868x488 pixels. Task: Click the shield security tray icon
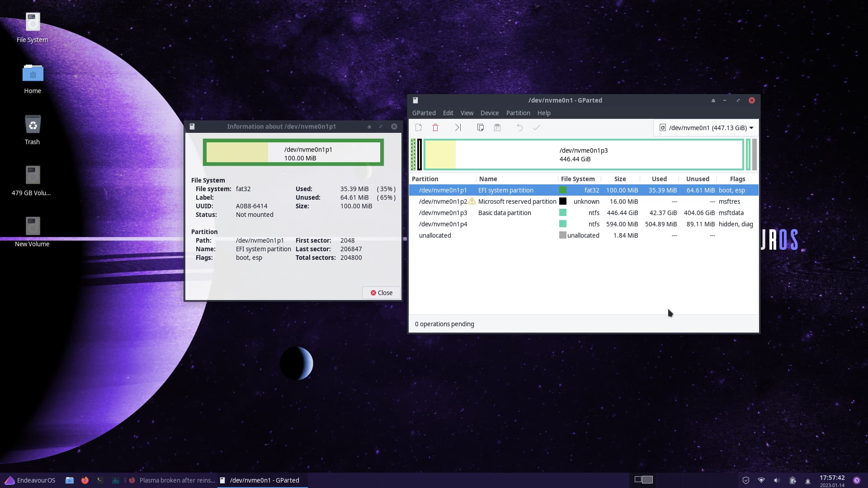click(x=746, y=480)
